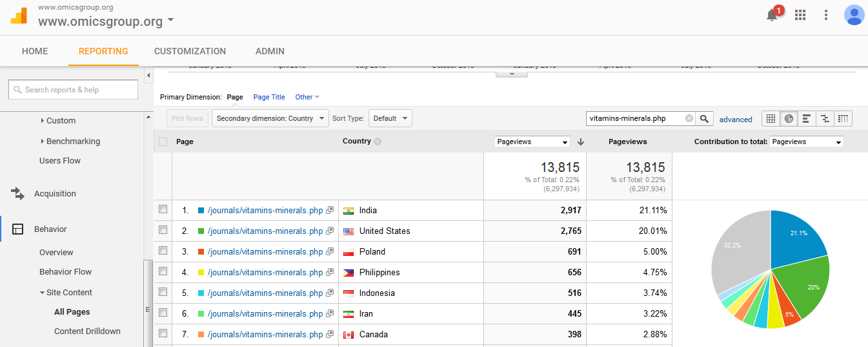Collapse the Site Content section
This screenshot has height=347, width=868.
point(65,292)
